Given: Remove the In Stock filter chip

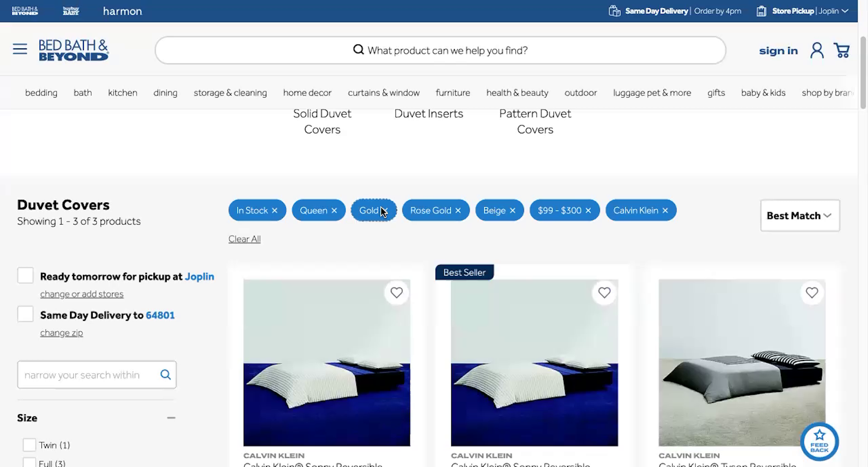Looking at the screenshot, I should point(275,210).
